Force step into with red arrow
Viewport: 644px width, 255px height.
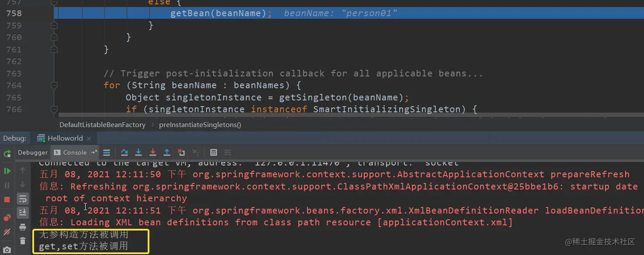tap(153, 152)
